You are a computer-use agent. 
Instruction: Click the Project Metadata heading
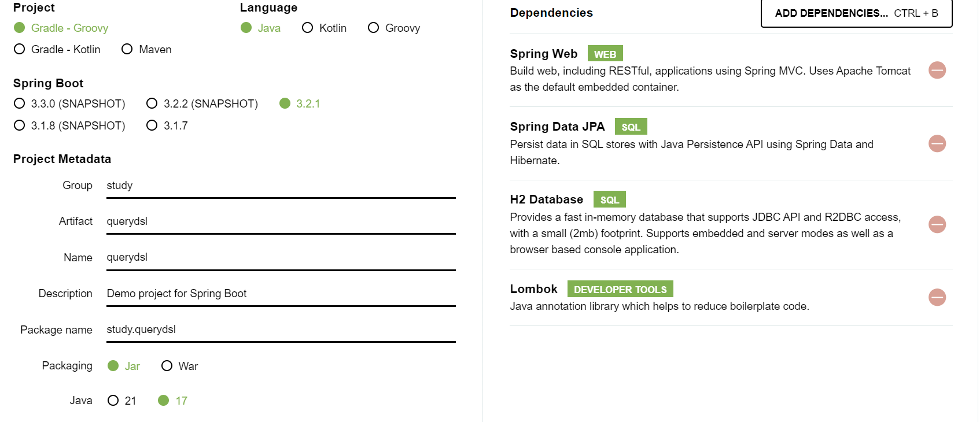pos(62,159)
